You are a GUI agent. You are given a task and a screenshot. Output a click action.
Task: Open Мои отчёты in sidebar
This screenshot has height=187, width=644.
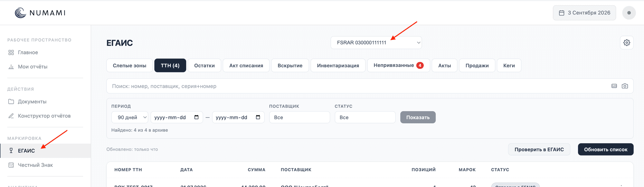[x=45, y=67]
